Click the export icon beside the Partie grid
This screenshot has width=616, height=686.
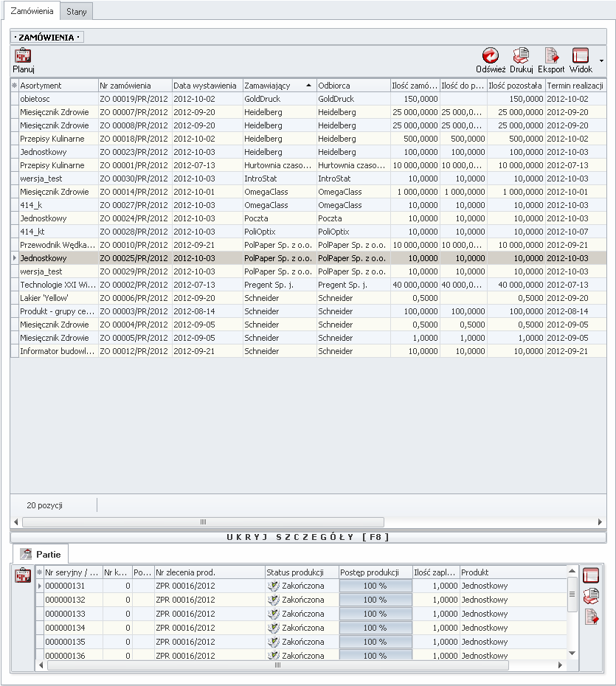(x=591, y=617)
